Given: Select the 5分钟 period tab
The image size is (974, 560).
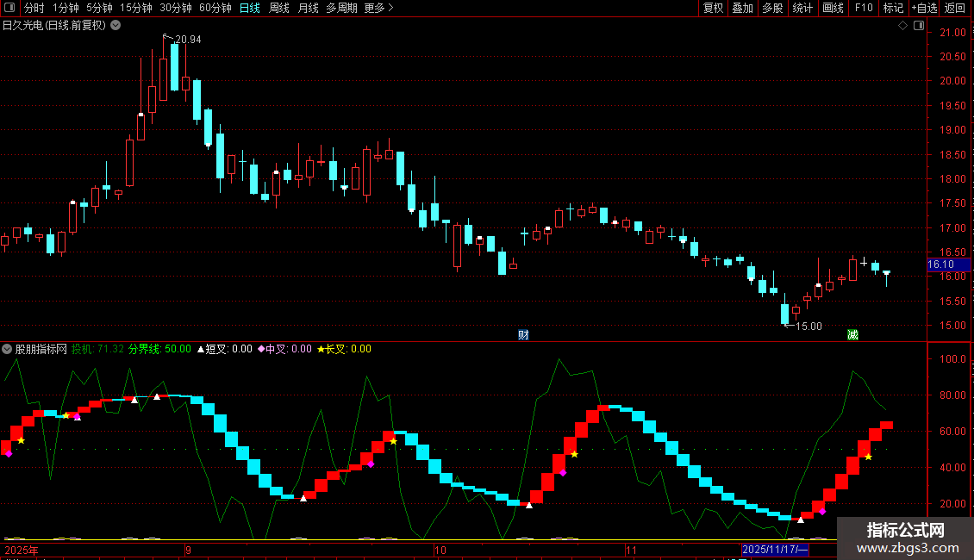Looking at the screenshot, I should 99,8.
